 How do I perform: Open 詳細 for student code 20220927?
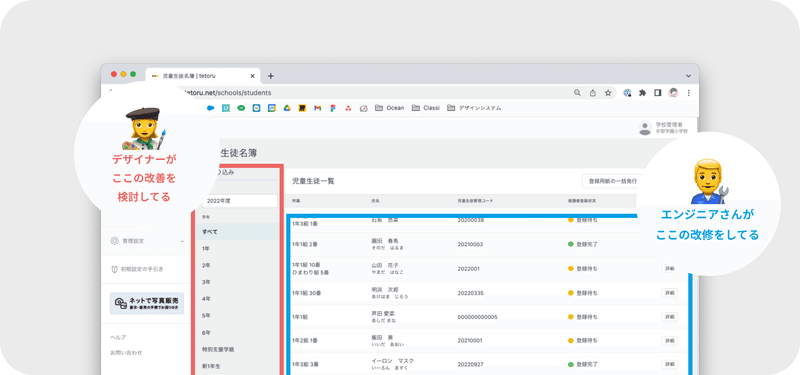tap(669, 364)
